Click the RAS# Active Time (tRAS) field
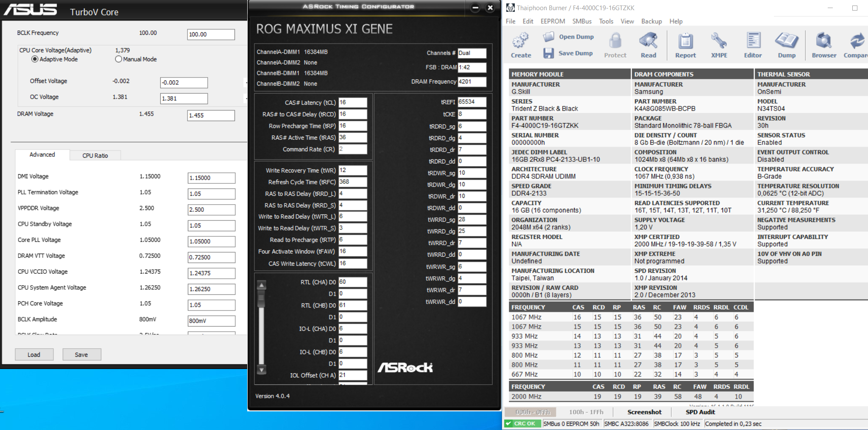 click(353, 138)
